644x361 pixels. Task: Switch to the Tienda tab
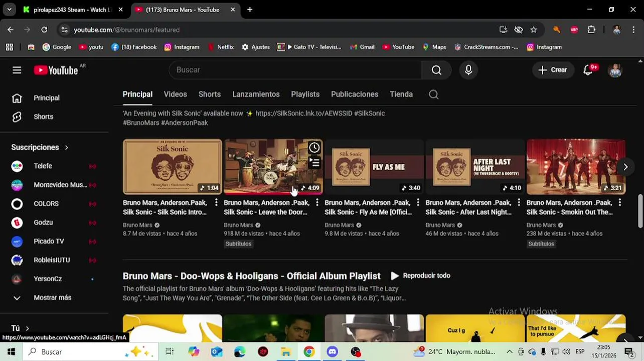coord(401,94)
